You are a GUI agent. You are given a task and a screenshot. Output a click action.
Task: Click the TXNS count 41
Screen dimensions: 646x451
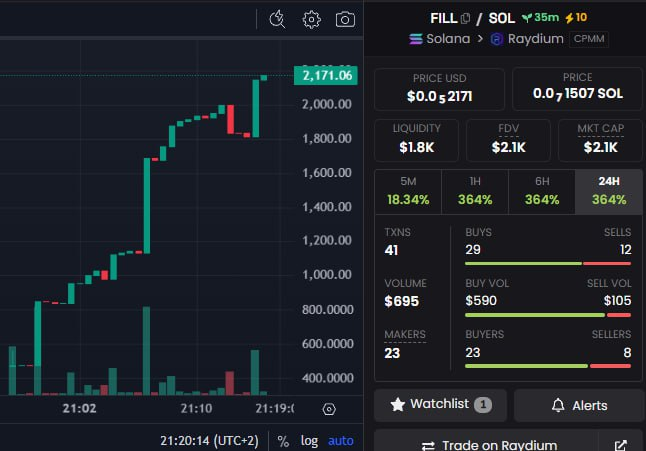[x=391, y=250]
